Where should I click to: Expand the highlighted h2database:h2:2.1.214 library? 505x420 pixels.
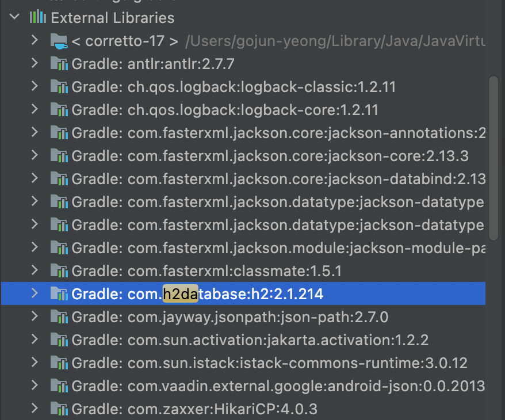click(35, 293)
